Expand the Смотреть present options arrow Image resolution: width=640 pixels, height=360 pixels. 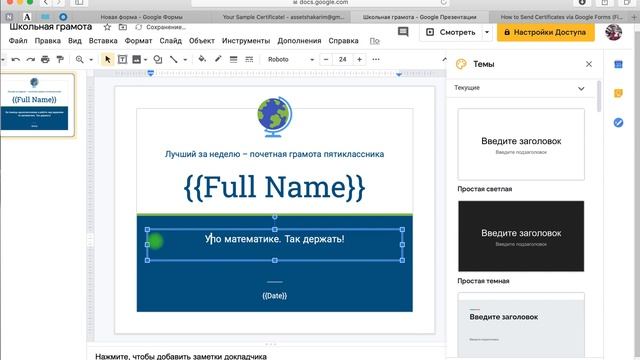(487, 32)
